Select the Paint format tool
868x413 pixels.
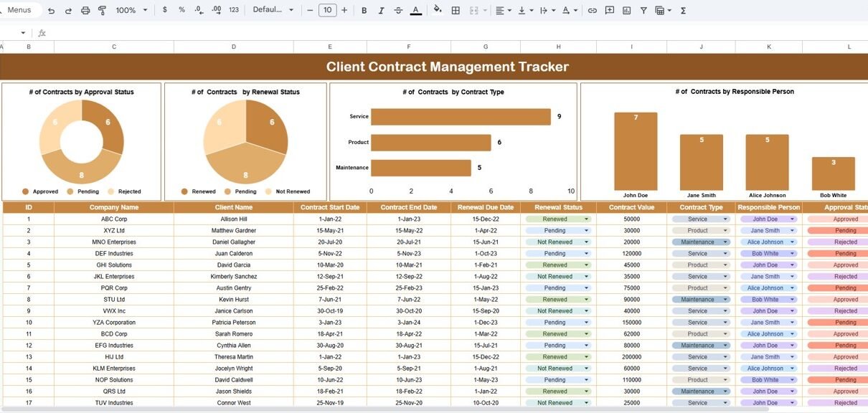102,11
